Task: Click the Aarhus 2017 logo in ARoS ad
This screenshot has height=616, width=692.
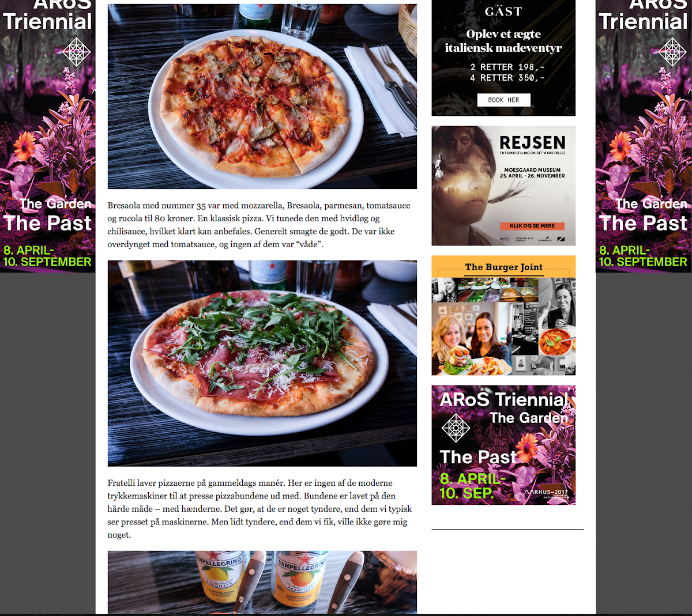Action: tap(547, 494)
